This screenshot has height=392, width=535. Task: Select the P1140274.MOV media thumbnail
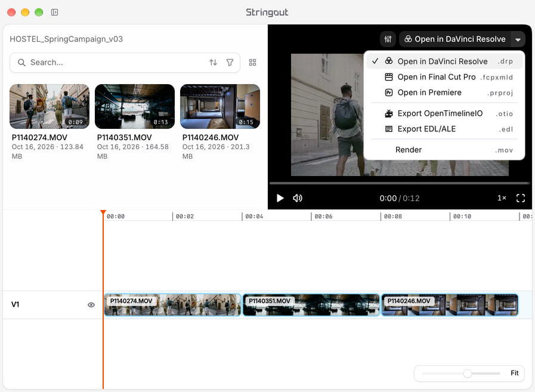pyautogui.click(x=50, y=107)
